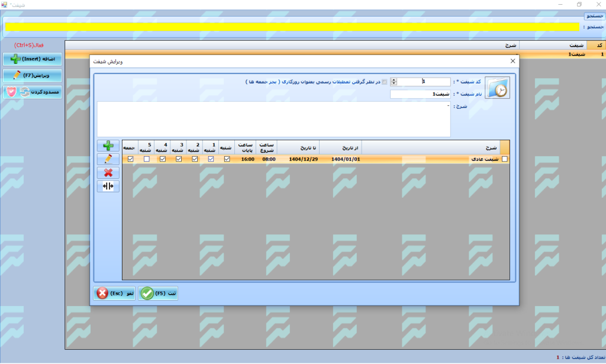Screen dimensions: 606x364
Task: Decrease shift code with spinner down arrow
Action: (x=395, y=84)
